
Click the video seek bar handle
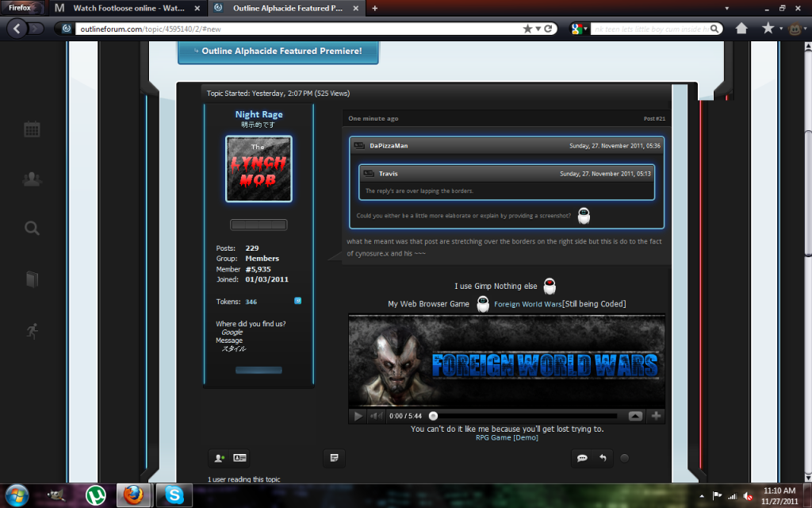tap(433, 416)
